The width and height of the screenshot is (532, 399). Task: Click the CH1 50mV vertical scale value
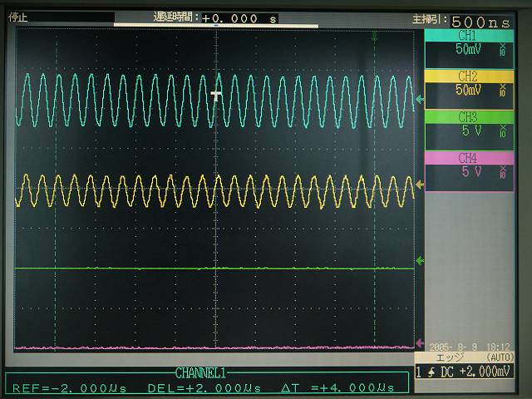pyautogui.click(x=467, y=50)
